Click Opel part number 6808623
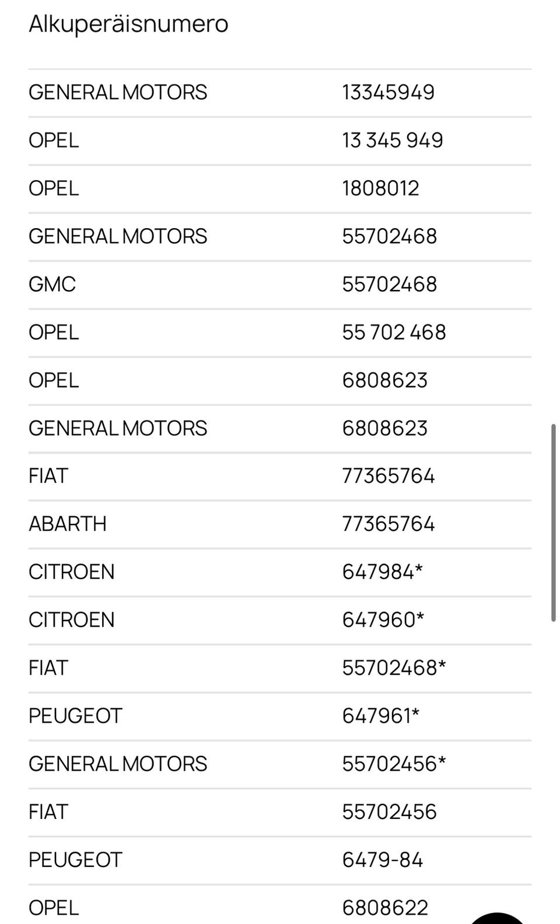Screen dimensions: 560x924 tap(384, 380)
